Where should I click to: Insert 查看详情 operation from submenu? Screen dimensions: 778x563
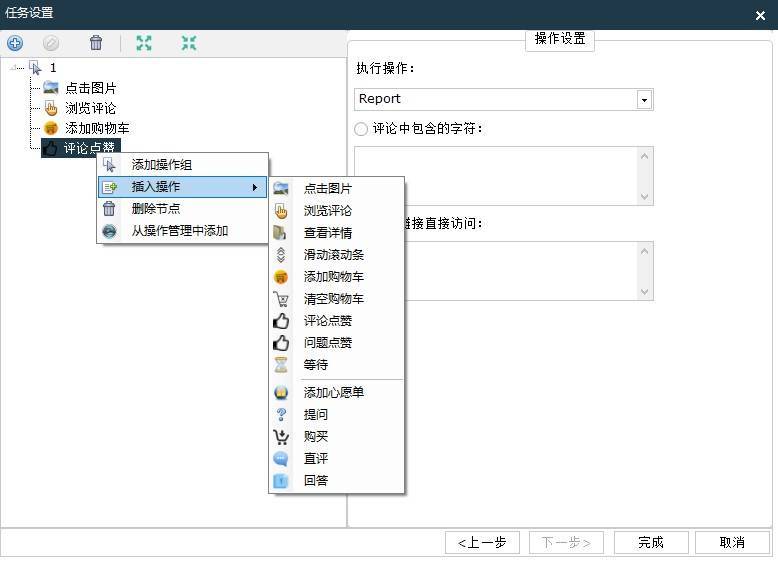point(336,233)
